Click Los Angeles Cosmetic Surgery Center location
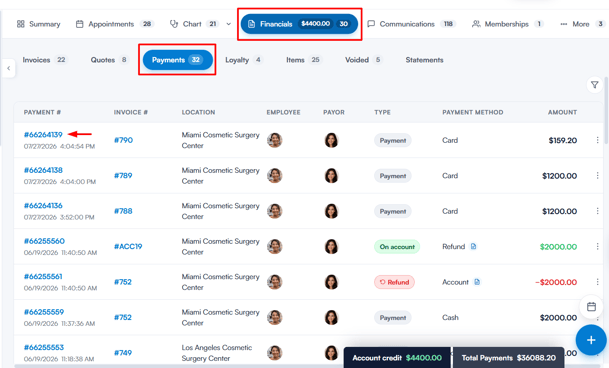Viewport: 609px width, 368px height. click(217, 353)
